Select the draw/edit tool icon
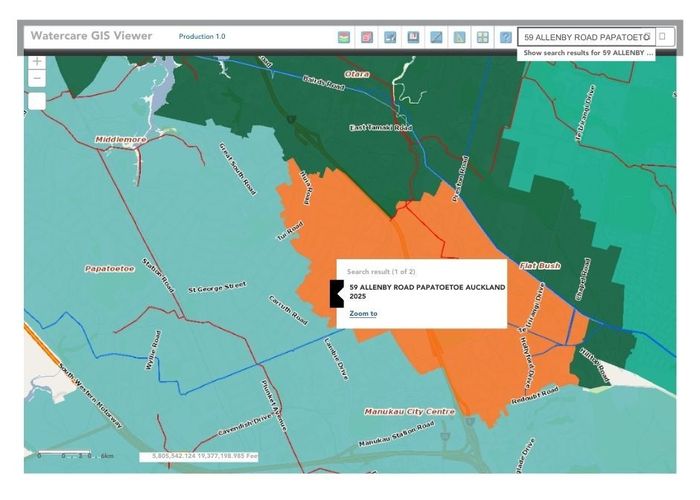This screenshot has width=700, height=500. (x=390, y=37)
